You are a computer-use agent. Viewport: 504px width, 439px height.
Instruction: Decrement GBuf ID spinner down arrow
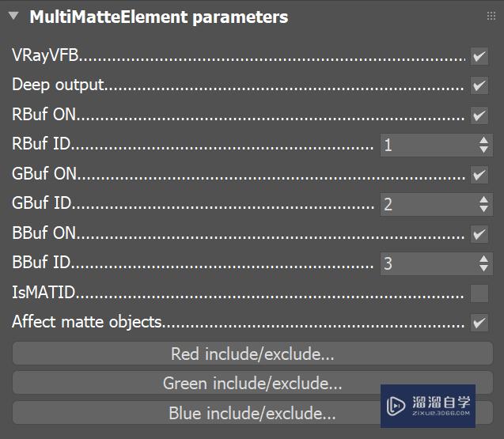click(x=484, y=209)
